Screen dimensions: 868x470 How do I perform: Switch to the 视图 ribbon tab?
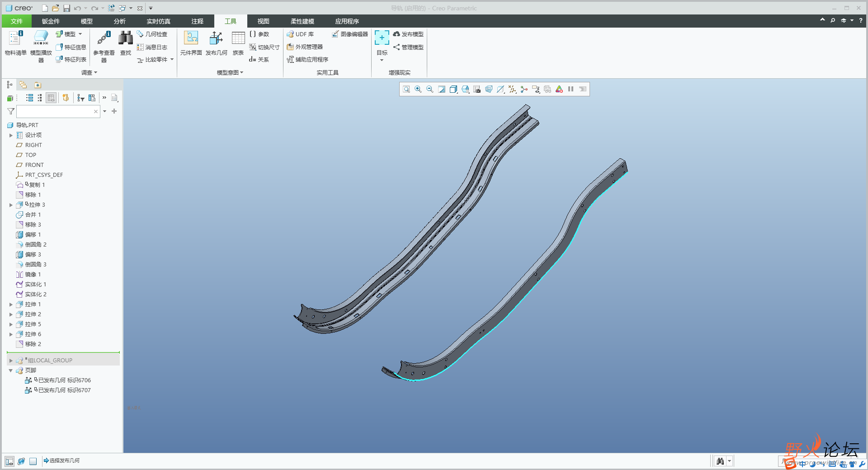tap(263, 21)
